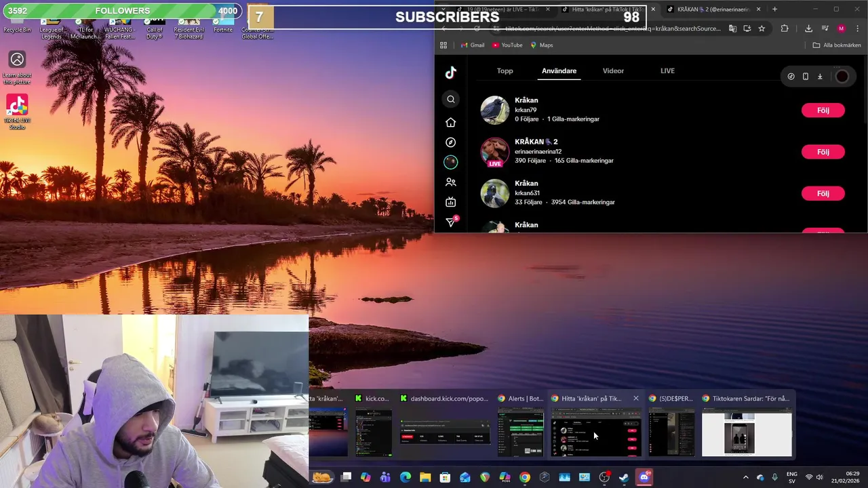Screen dimensions: 868x488
Task: Click the translate page icon in address bar
Action: click(x=732, y=28)
